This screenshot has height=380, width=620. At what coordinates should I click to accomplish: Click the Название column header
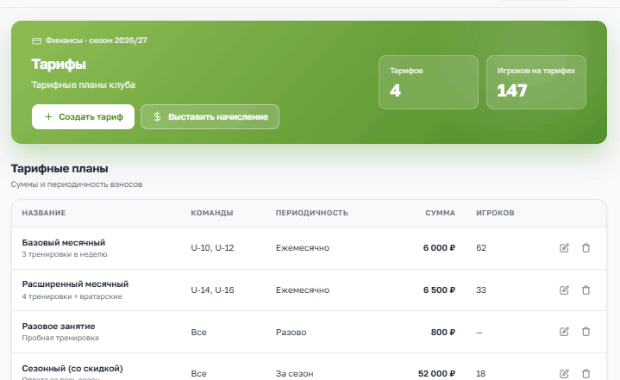click(44, 213)
